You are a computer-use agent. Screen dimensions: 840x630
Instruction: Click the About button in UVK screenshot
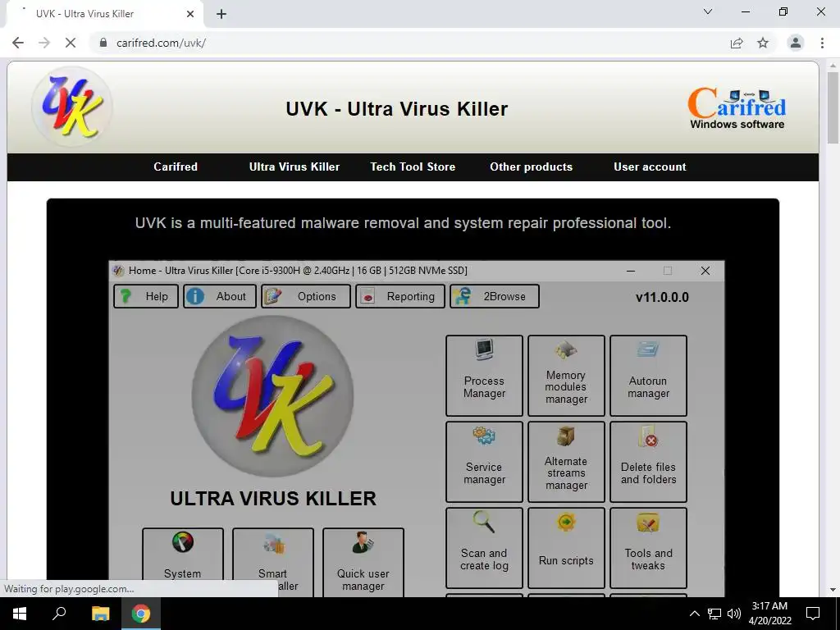pos(220,296)
